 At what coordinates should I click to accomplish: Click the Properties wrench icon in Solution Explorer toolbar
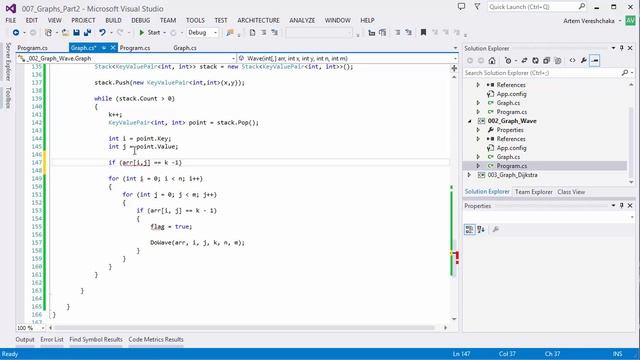(584, 60)
